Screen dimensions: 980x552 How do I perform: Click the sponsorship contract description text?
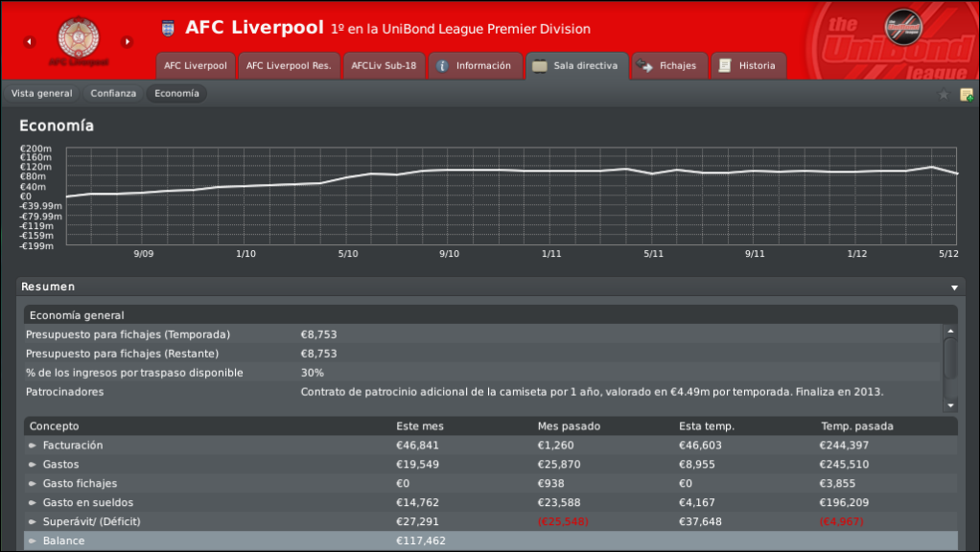coord(592,392)
